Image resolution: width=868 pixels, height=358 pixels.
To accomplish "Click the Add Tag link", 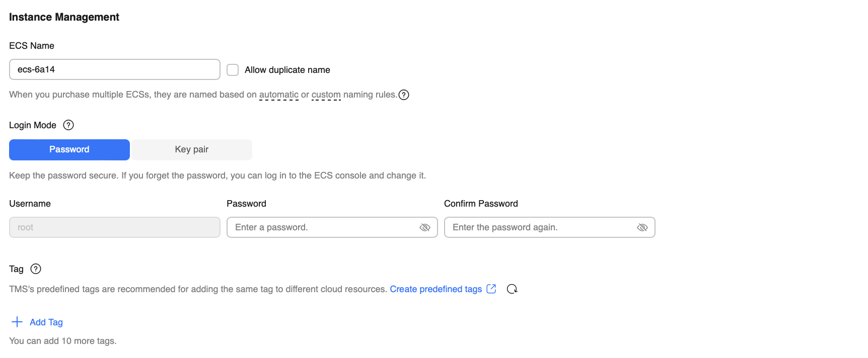I will 46,322.
